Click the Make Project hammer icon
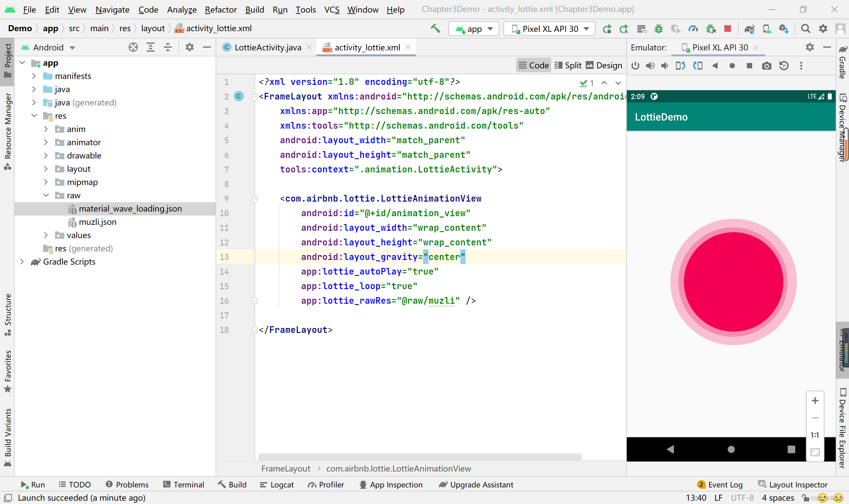The height and width of the screenshot is (504, 849). tap(435, 29)
